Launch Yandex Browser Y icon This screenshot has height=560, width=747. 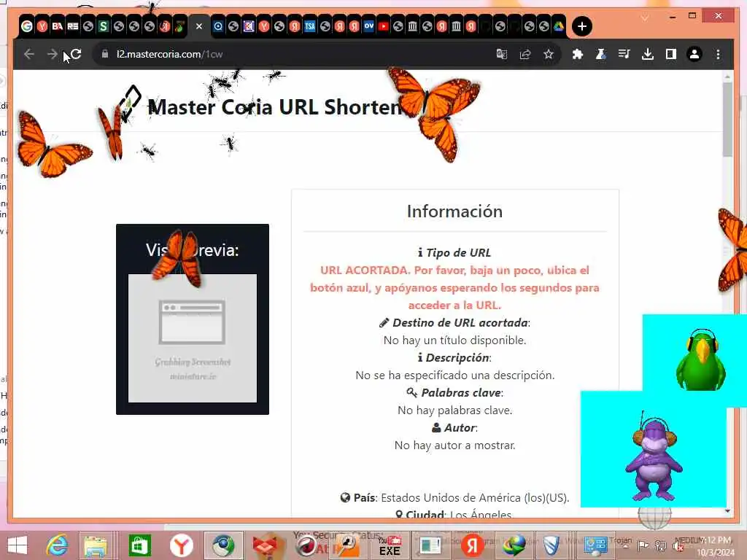coord(182,545)
